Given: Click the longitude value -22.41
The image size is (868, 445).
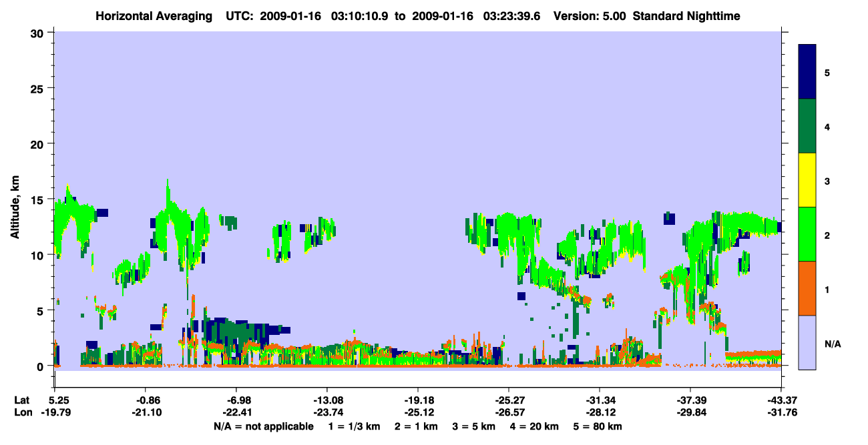Looking at the screenshot, I should (x=236, y=412).
